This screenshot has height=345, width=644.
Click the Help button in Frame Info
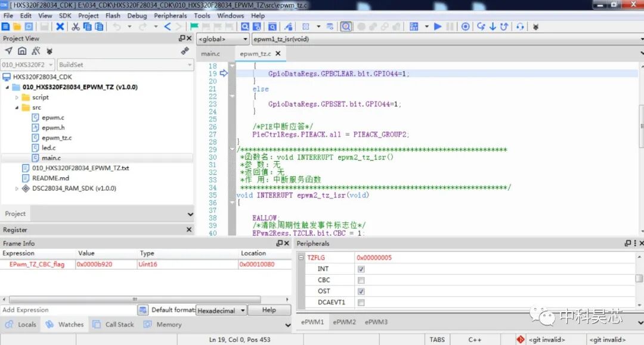[269, 310]
